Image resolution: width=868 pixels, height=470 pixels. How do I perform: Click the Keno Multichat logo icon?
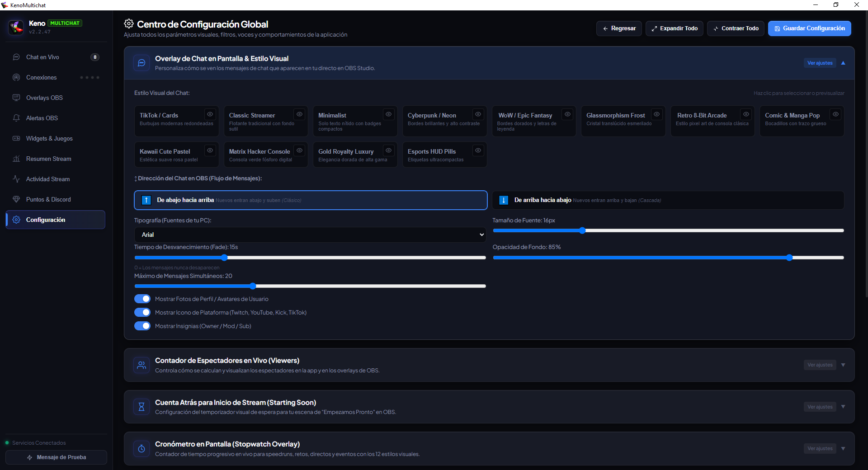16,27
